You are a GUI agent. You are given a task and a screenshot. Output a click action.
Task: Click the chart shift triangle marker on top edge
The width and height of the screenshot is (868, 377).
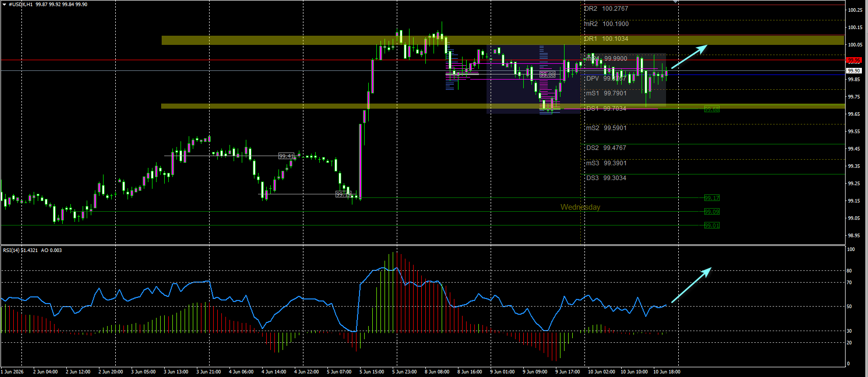(676, 2)
